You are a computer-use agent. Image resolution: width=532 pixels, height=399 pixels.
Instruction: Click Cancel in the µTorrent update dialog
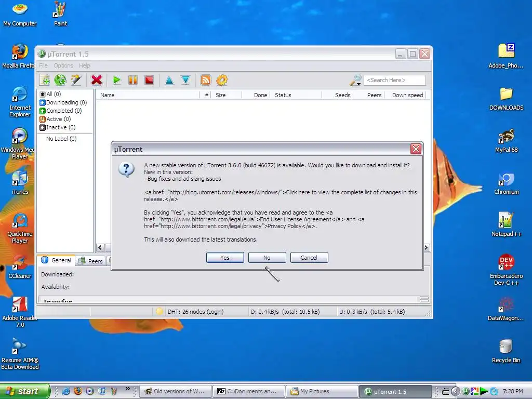(309, 258)
